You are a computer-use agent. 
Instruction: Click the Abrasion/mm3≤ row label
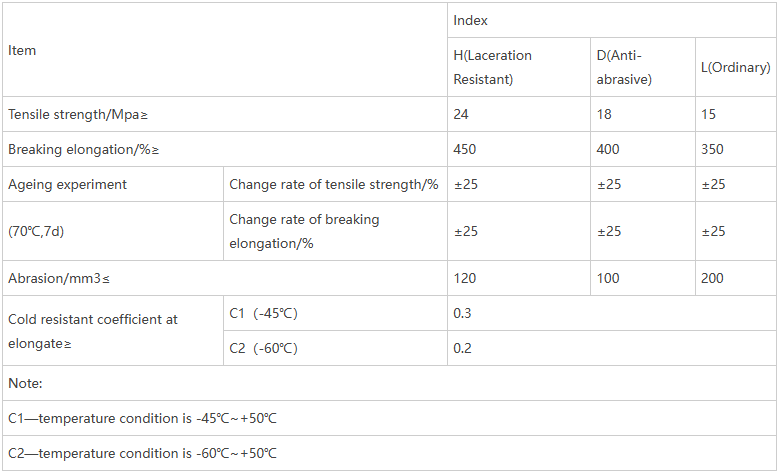[x=64, y=278]
